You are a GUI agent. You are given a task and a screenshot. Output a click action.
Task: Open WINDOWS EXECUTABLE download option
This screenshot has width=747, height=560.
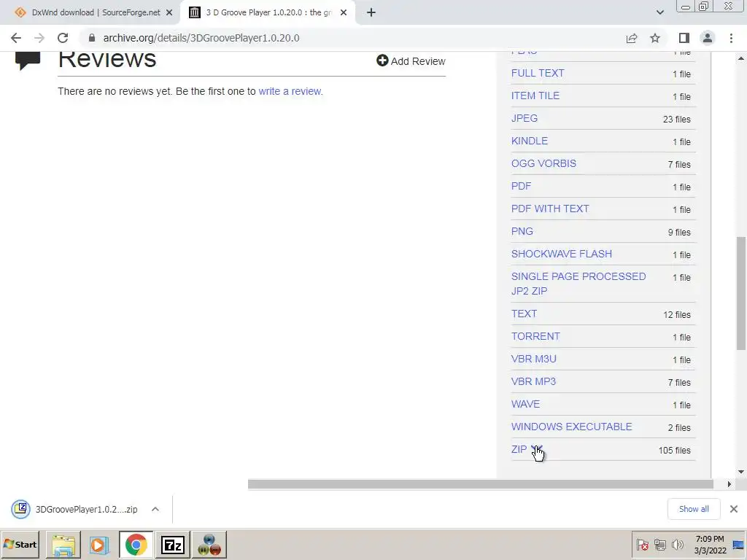[x=571, y=427]
